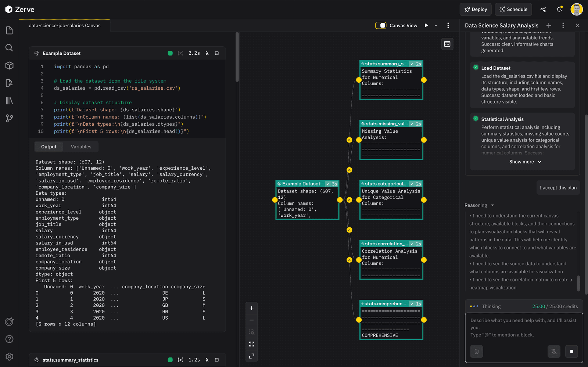Click the zoom in button on the canvas
The height and width of the screenshot is (367, 588).
pyautogui.click(x=252, y=308)
